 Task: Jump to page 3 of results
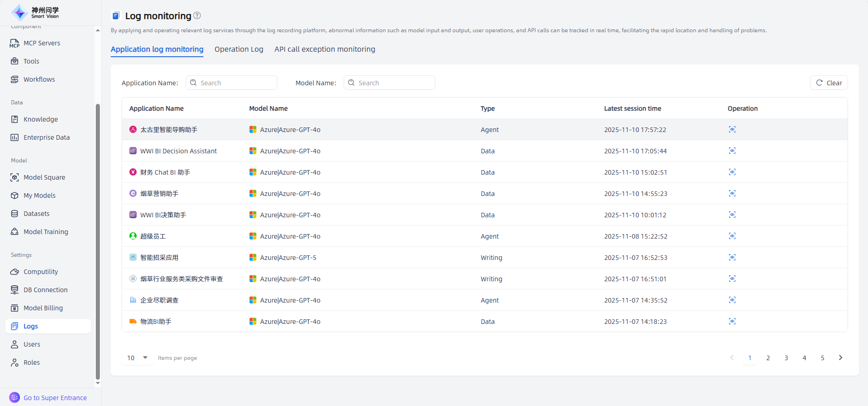pyautogui.click(x=786, y=358)
